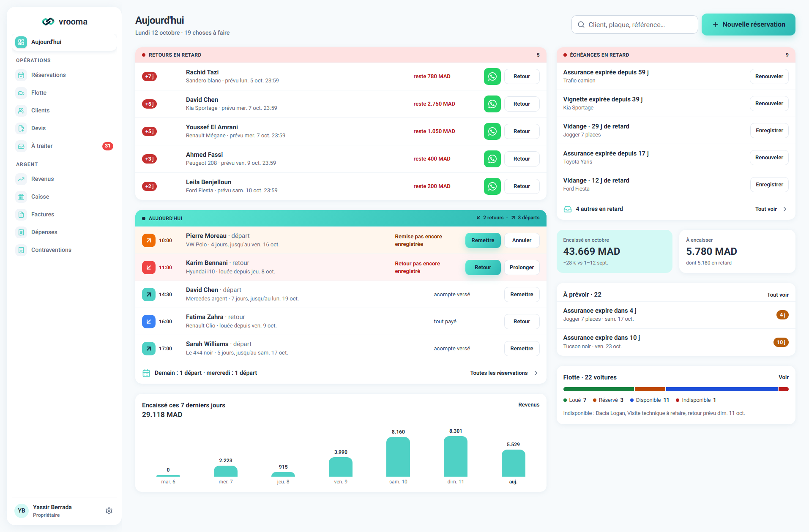
Task: Message David Chen's late return via WhatsApp
Action: tap(492, 104)
